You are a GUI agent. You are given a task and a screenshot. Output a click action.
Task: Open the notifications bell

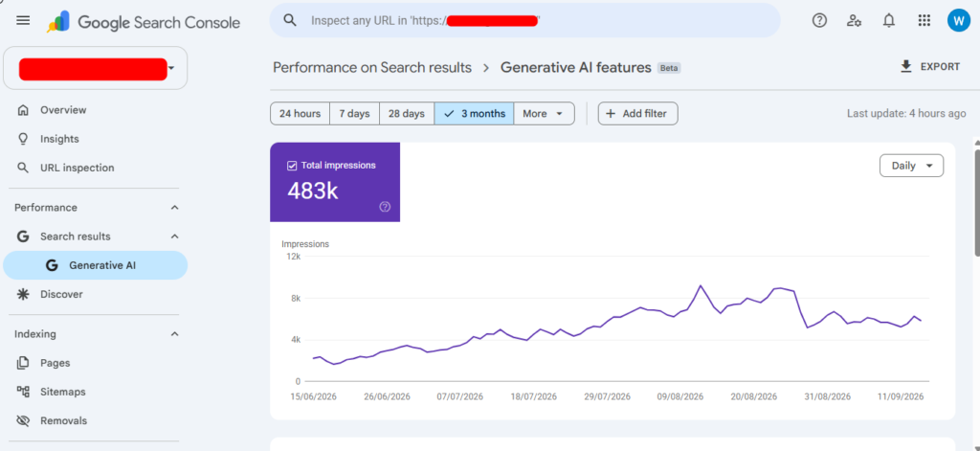tap(889, 21)
